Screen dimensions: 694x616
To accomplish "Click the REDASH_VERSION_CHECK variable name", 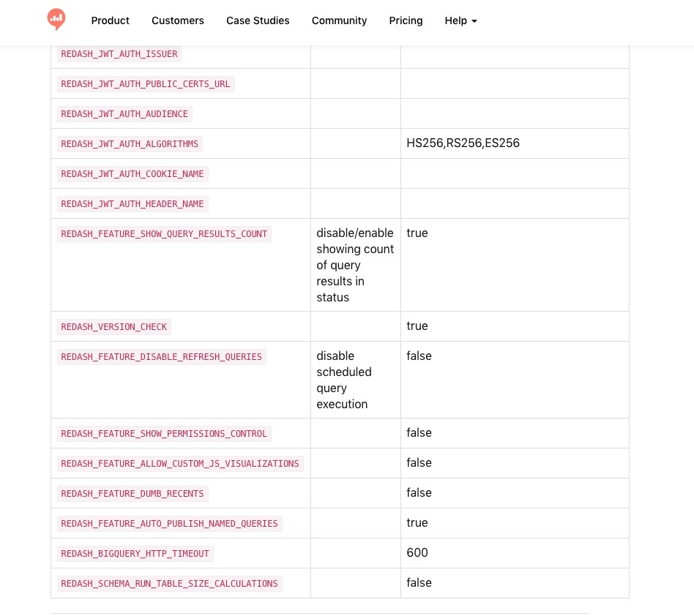I will (x=114, y=327).
